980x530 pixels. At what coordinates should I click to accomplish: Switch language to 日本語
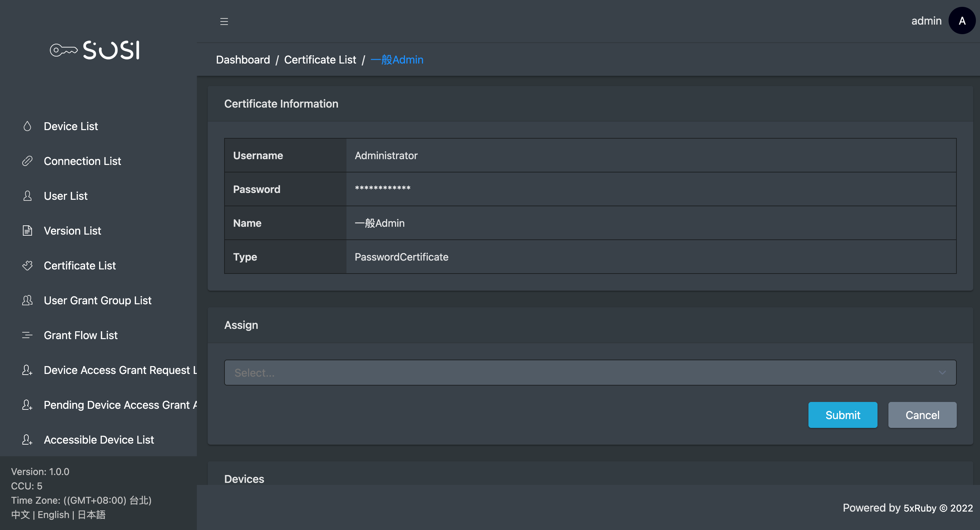click(x=91, y=515)
